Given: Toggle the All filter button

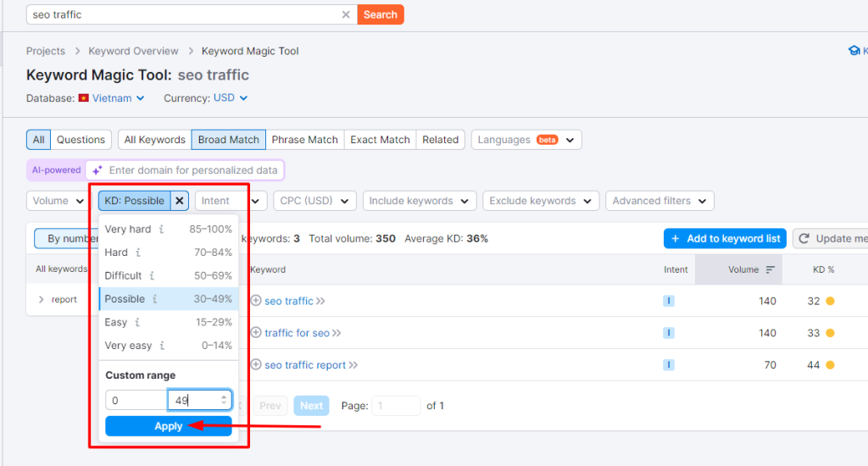Looking at the screenshot, I should point(39,140).
